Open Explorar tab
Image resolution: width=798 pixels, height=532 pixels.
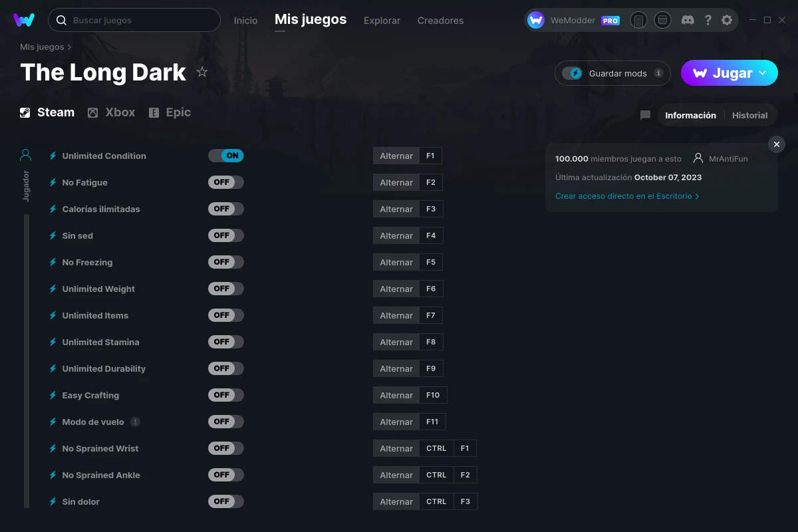[382, 21]
